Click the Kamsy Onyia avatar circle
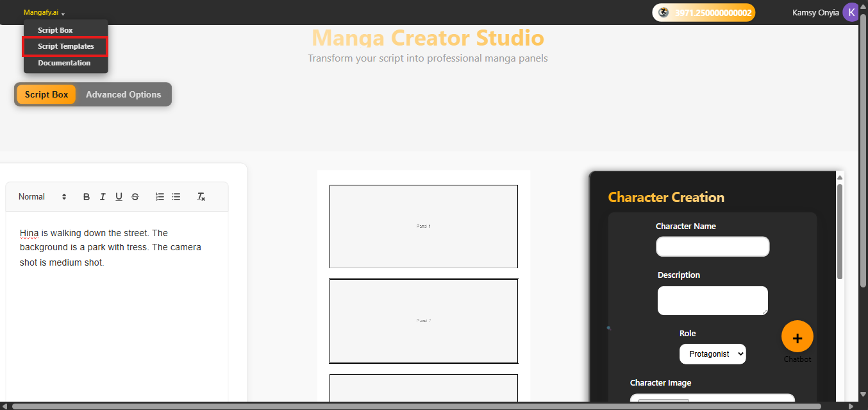This screenshot has height=410, width=868. pyautogui.click(x=851, y=12)
